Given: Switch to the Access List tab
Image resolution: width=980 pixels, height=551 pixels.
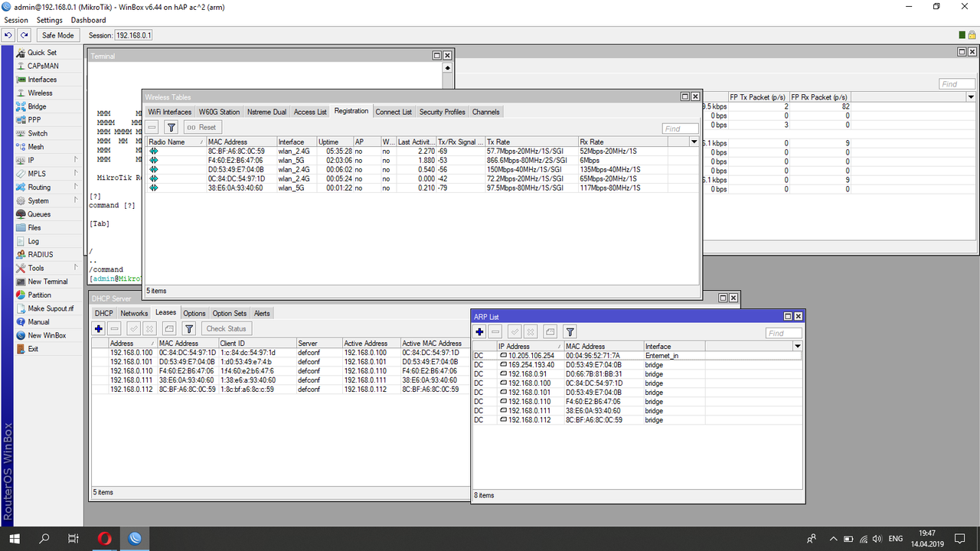Looking at the screenshot, I should [310, 112].
